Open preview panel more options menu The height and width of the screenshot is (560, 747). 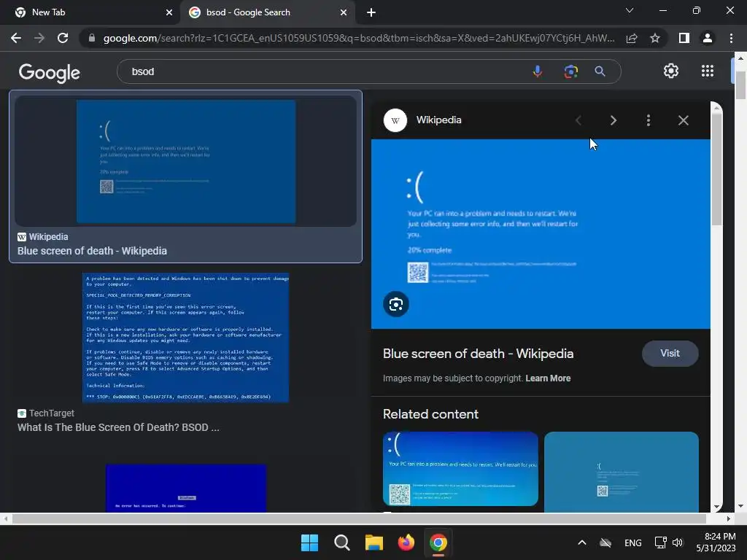649,120
